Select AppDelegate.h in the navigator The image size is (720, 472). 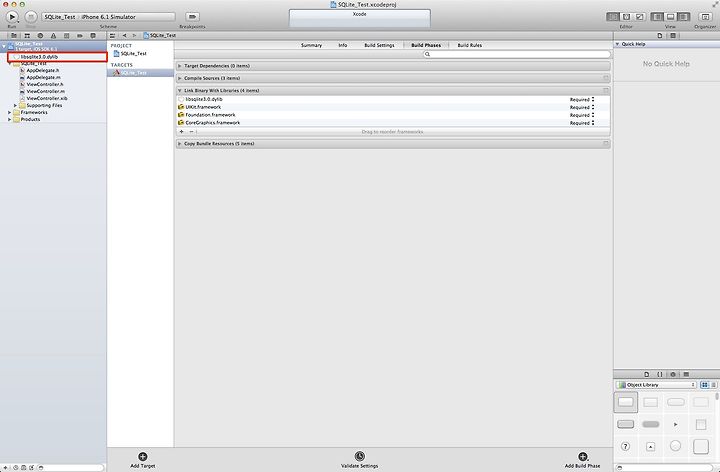tap(43, 71)
